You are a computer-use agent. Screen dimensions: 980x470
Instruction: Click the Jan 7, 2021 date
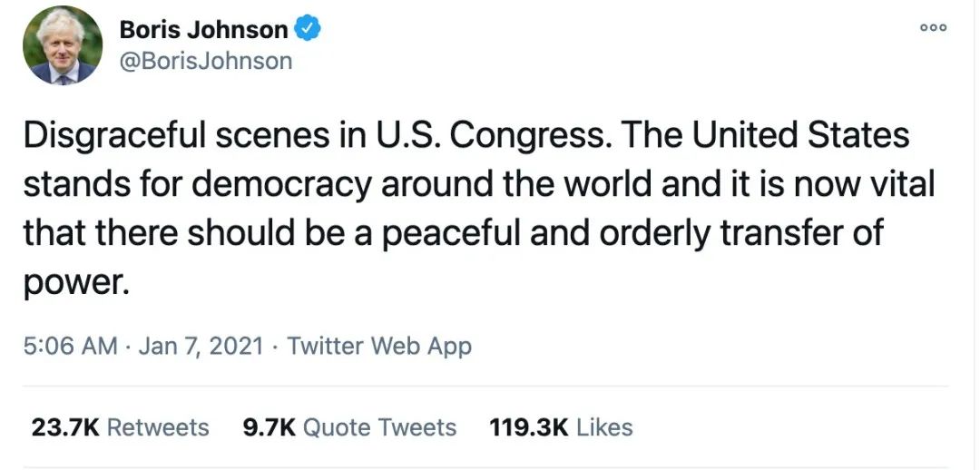point(201,346)
